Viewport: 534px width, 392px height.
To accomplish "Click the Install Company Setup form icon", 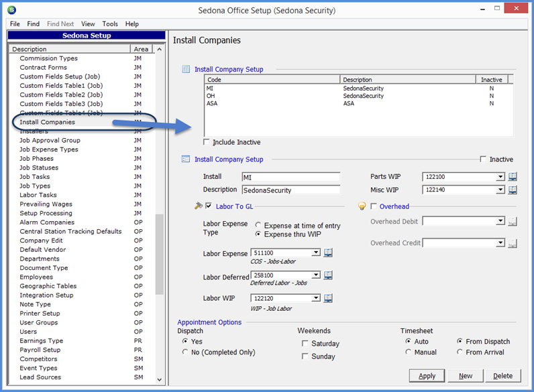I will click(186, 159).
